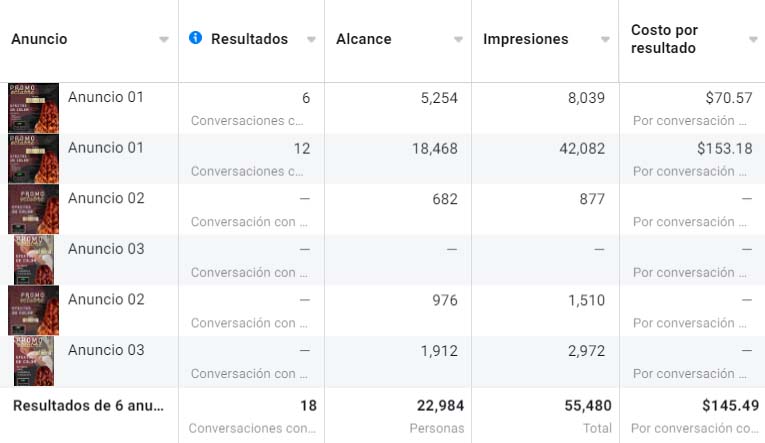Open the Anuncio 03 name with 2,972 impressions

[106, 350]
